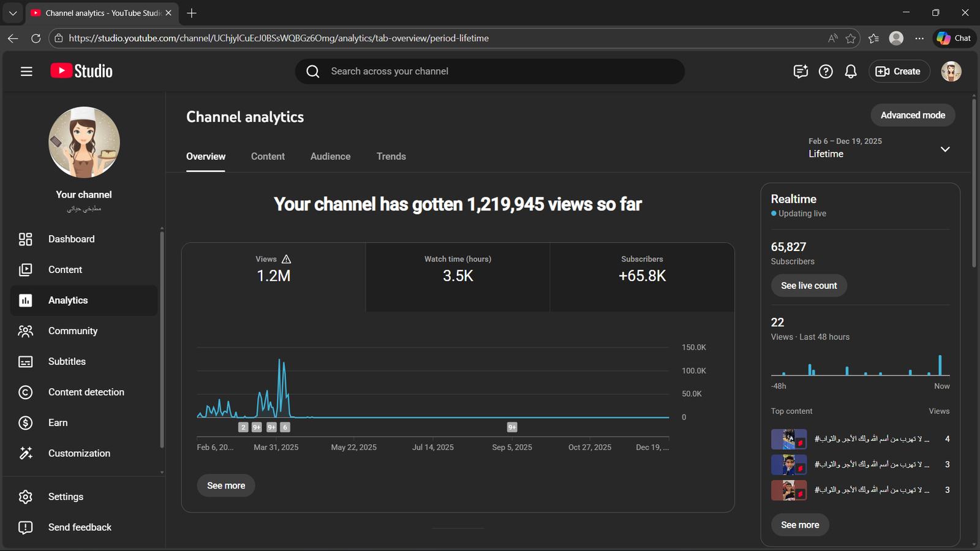Expand the Lifetime date range dropdown
This screenshot has width=980, height=551.
point(944,149)
